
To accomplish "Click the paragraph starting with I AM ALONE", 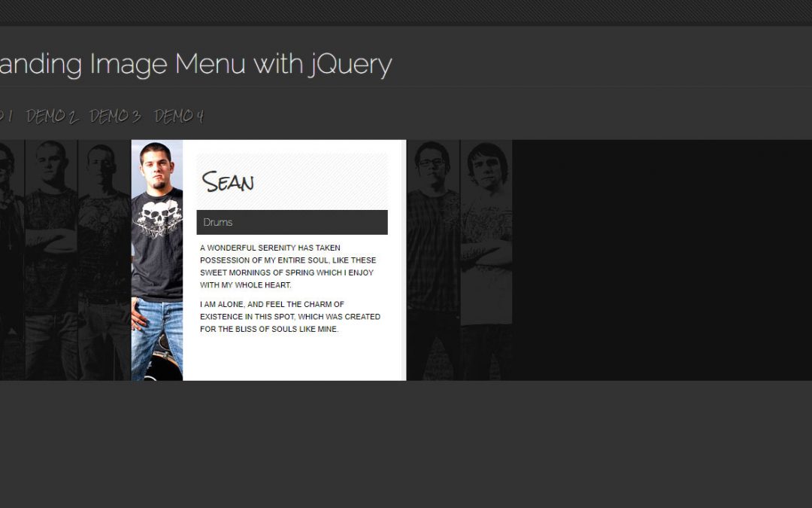I will tap(289, 316).
